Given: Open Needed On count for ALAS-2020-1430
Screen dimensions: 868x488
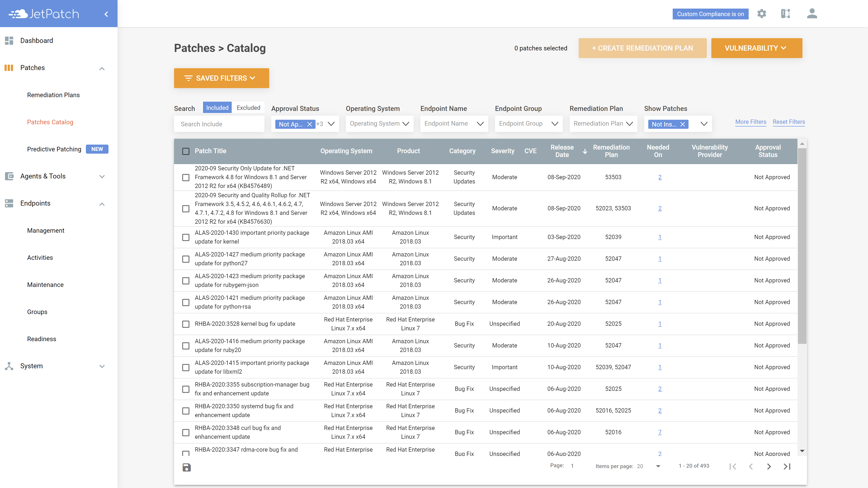Looking at the screenshot, I should click(659, 237).
